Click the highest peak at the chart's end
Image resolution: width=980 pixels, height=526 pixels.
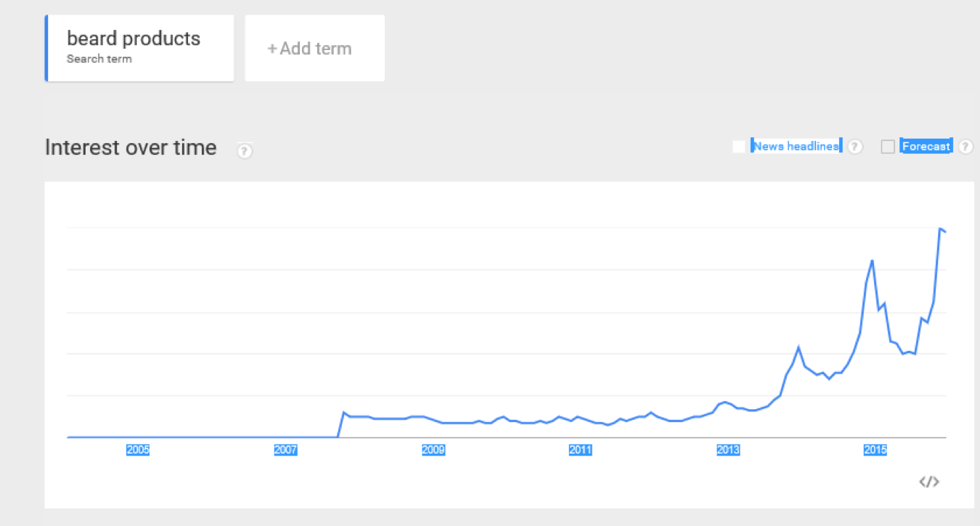pos(940,229)
